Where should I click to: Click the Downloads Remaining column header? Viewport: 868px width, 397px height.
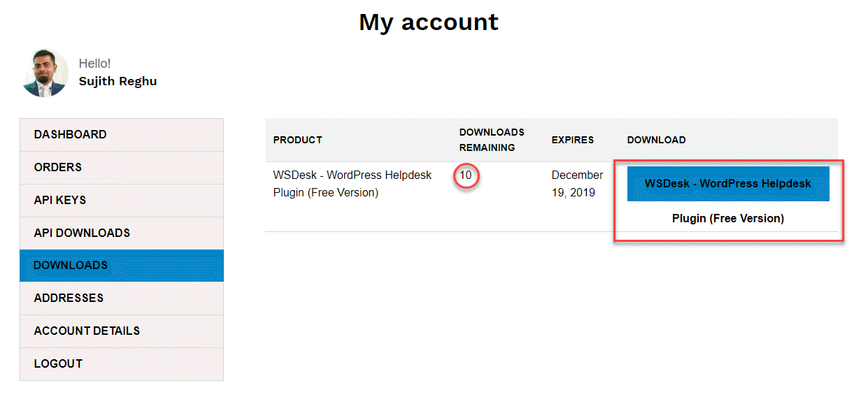tap(492, 140)
